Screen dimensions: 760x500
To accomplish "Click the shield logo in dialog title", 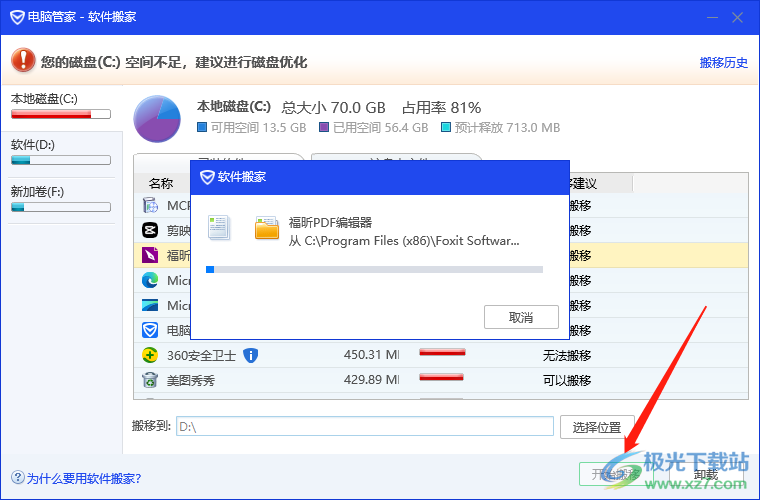I will coord(207,177).
